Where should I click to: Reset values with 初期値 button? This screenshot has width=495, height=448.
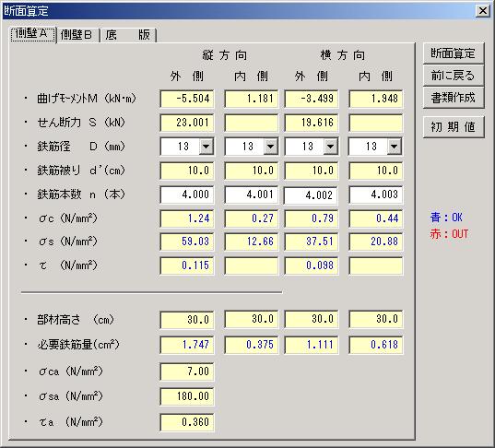(454, 127)
